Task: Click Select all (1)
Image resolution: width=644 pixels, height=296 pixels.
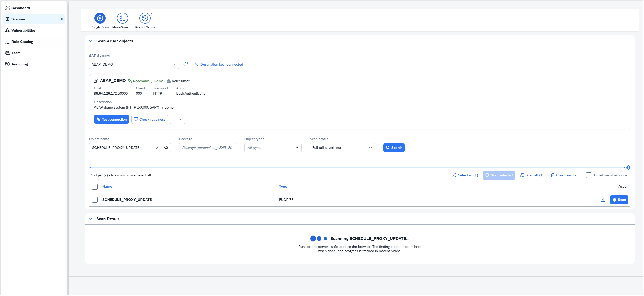Action: [x=465, y=175]
